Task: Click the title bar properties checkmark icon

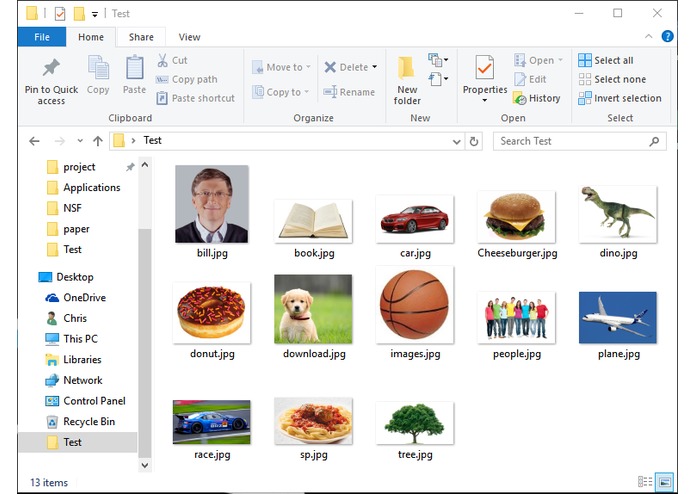Action: coord(60,14)
